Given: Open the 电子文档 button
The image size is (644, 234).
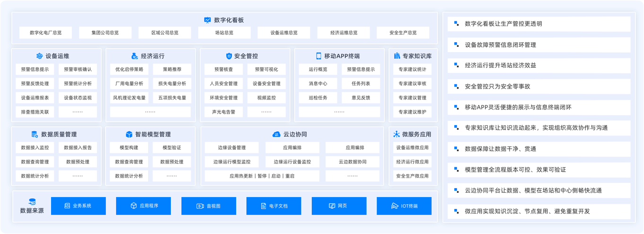Looking at the screenshot, I should click(273, 206).
